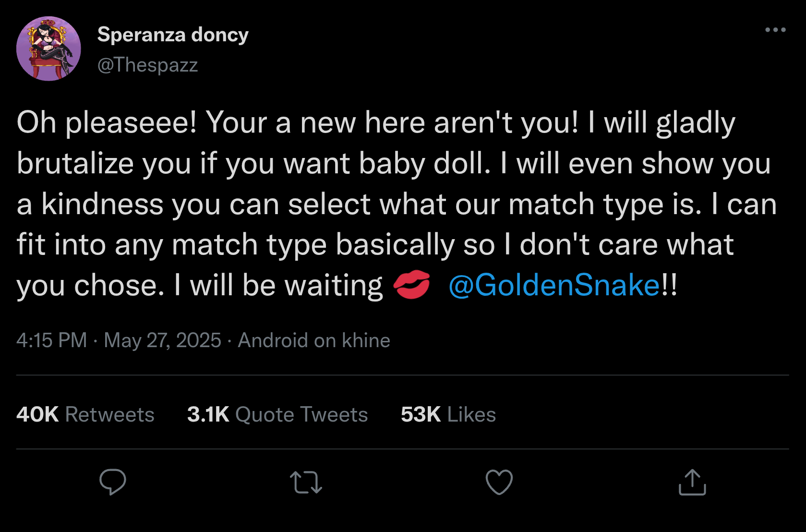Click the Android on khine source label
Screen dimensions: 806x532
tap(314, 340)
